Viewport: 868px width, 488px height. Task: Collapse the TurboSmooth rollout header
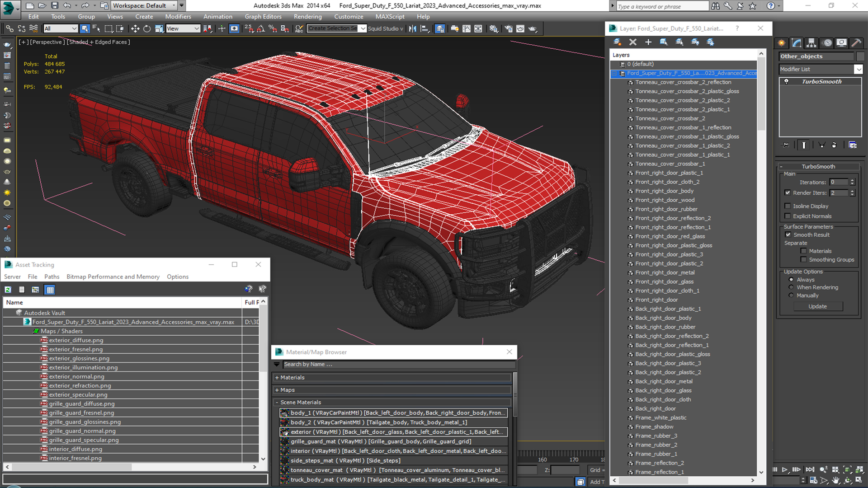[818, 166]
